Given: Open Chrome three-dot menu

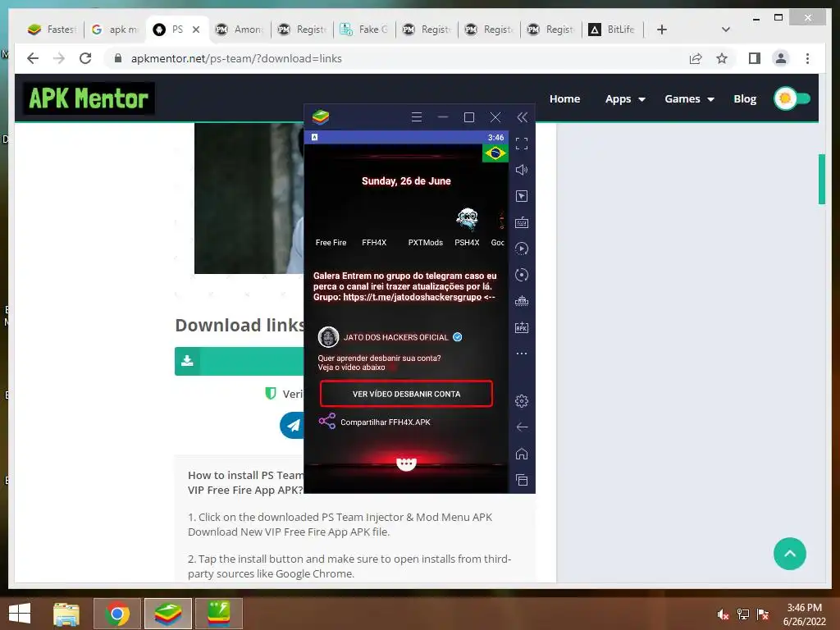Looking at the screenshot, I should click(x=807, y=58).
